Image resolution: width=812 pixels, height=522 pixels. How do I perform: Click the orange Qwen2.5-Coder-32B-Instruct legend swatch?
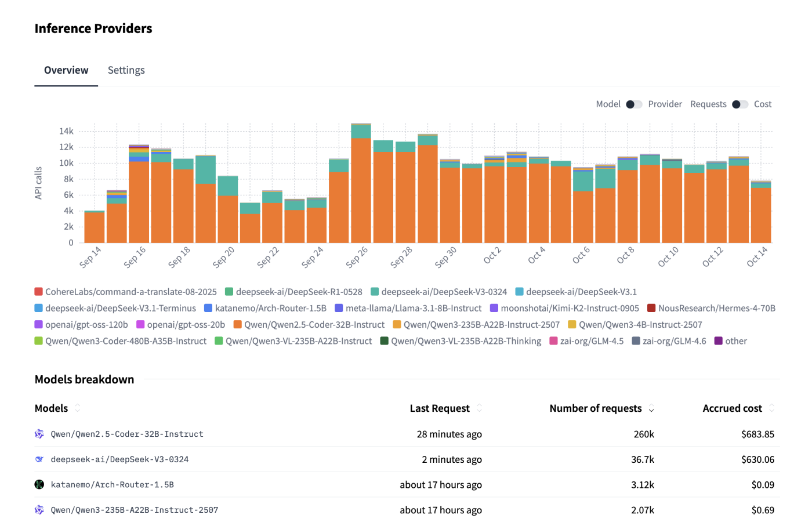237,325
